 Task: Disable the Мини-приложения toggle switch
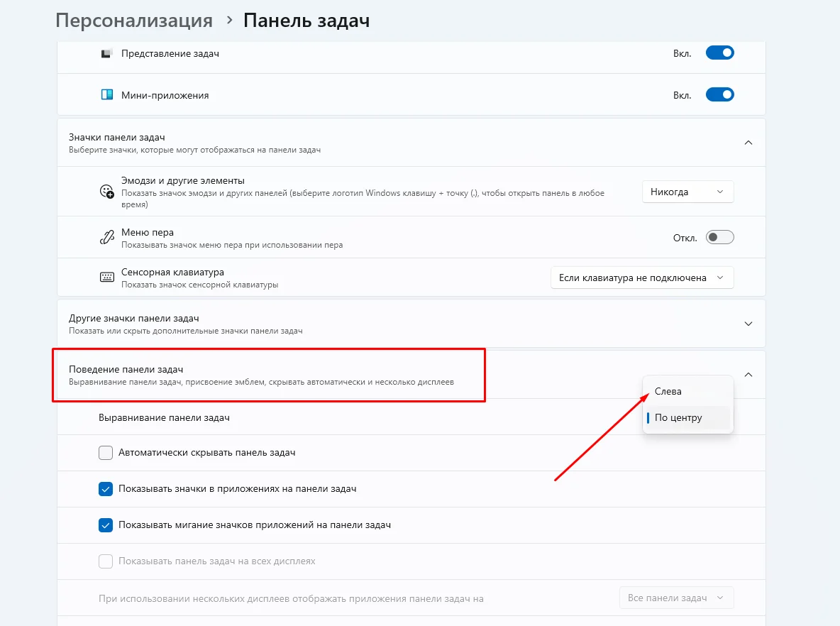point(719,94)
